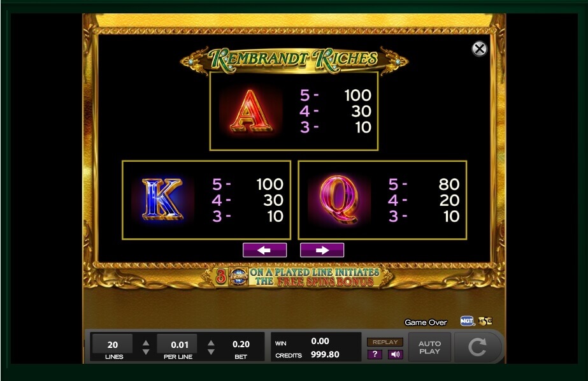Increase the number of lines
The height and width of the screenshot is (381, 588).
146,343
